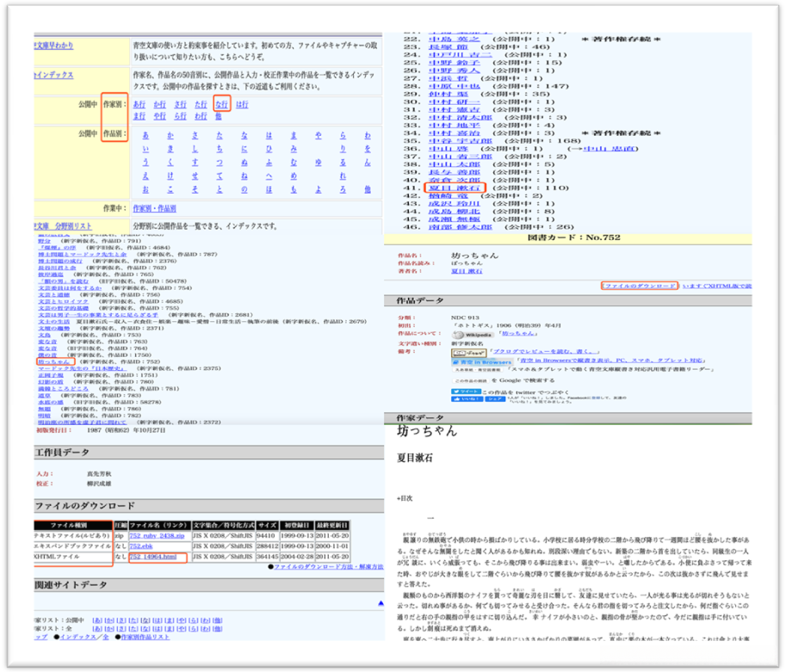Open the 坊っちゃん Wikipedia article link
Screen dimensions: 786x672
[x=518, y=334]
